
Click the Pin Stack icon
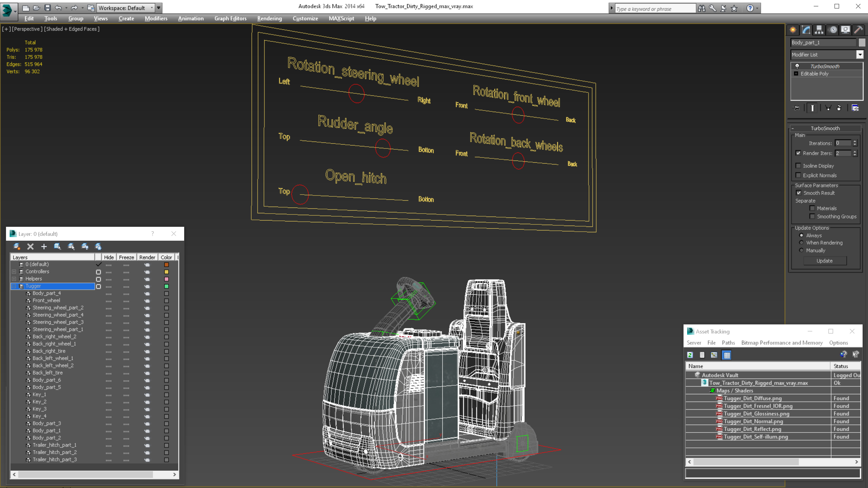click(x=796, y=108)
